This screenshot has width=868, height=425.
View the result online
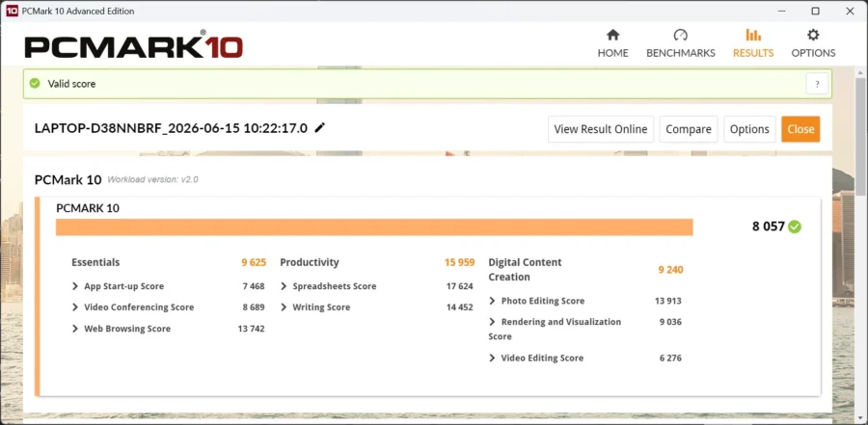(601, 129)
